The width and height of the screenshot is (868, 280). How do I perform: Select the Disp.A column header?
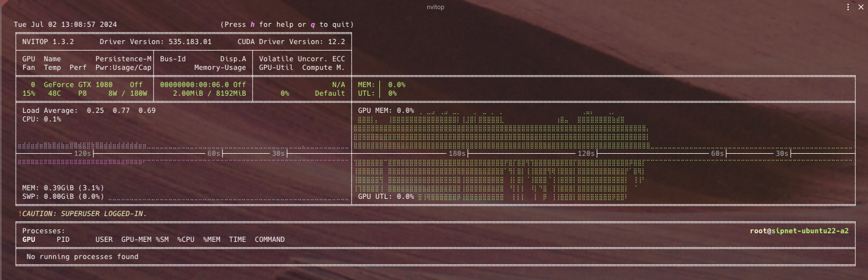point(233,59)
